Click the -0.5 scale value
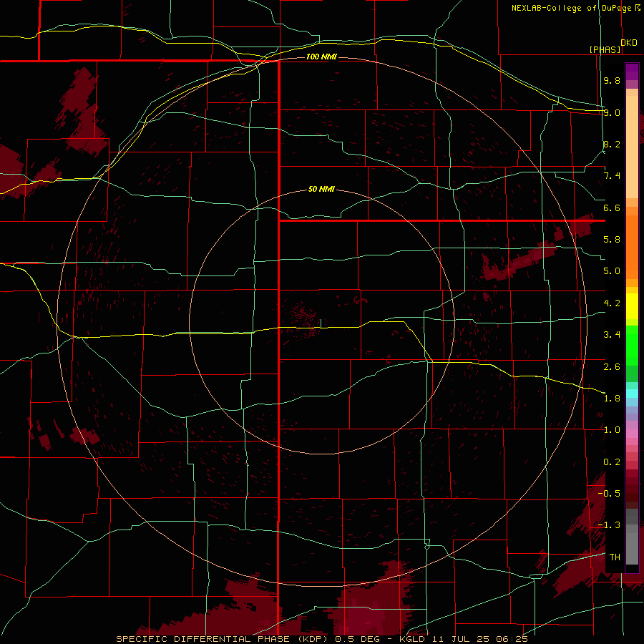Viewport: 644px width, 644px height. pyautogui.click(x=609, y=494)
